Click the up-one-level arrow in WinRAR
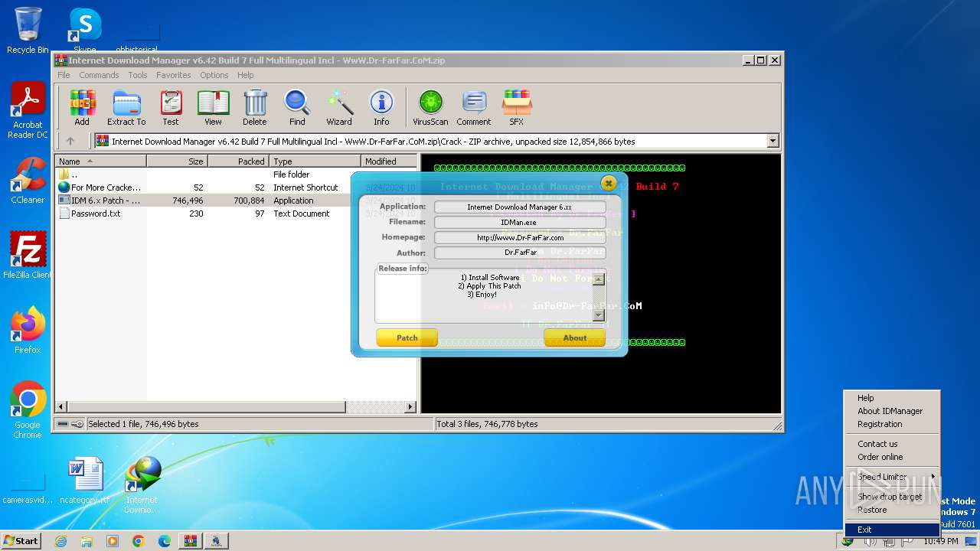 [70, 141]
